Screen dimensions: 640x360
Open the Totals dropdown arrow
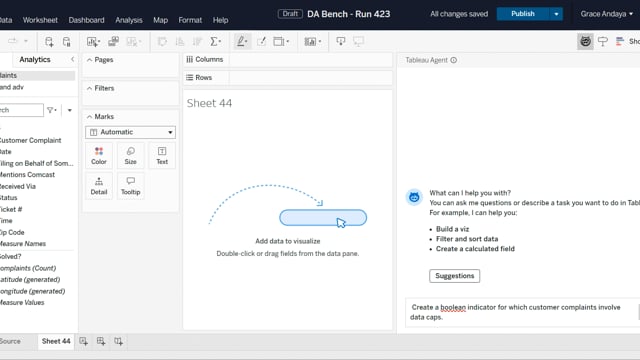[x=220, y=42]
